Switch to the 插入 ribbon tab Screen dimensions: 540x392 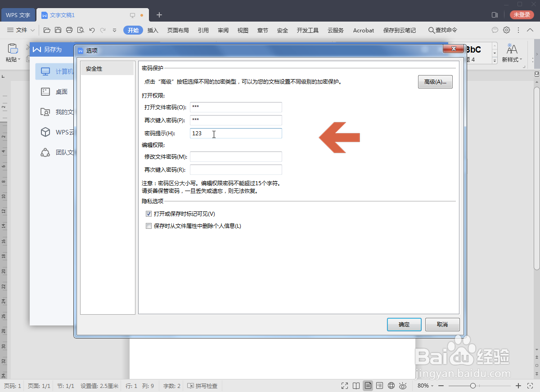click(153, 30)
